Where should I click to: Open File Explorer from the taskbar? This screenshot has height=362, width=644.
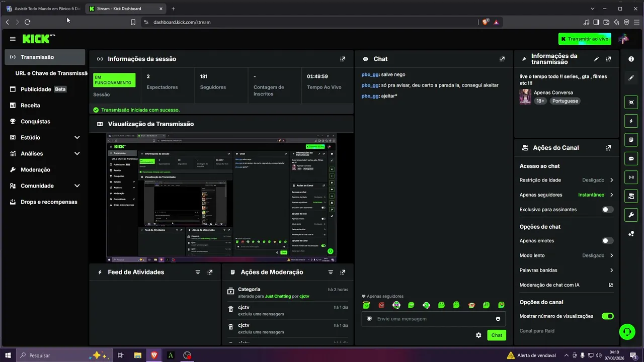tap(137, 355)
